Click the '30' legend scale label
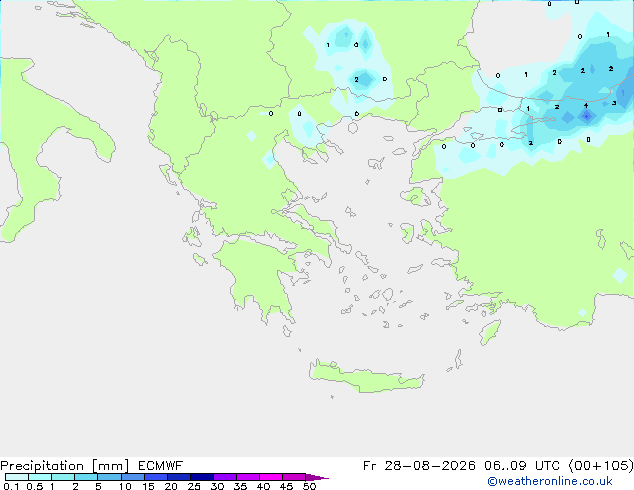Screen dimensions: 634x490 [217, 486]
